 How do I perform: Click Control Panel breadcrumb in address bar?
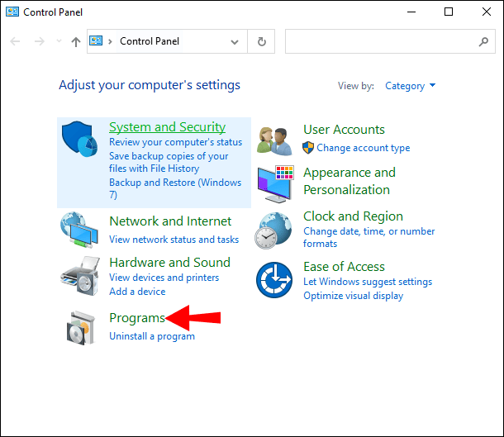[x=150, y=41]
